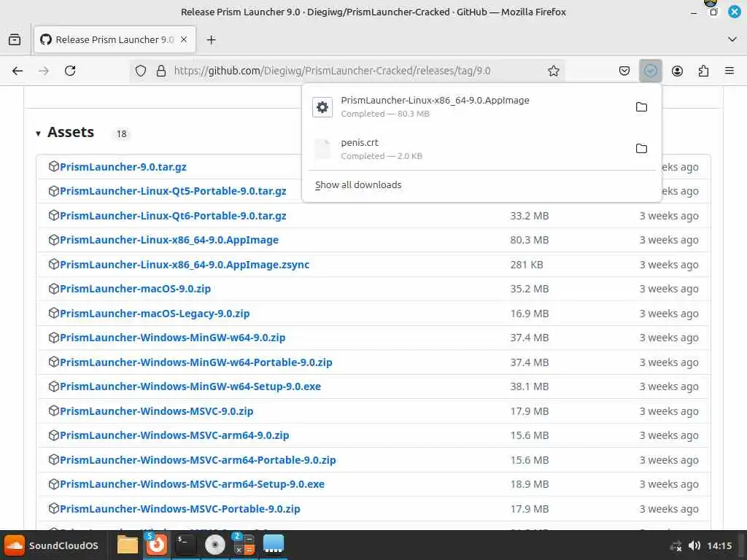The height and width of the screenshot is (560, 747).
Task: List all tabs dropdown arrow
Action: (x=732, y=39)
